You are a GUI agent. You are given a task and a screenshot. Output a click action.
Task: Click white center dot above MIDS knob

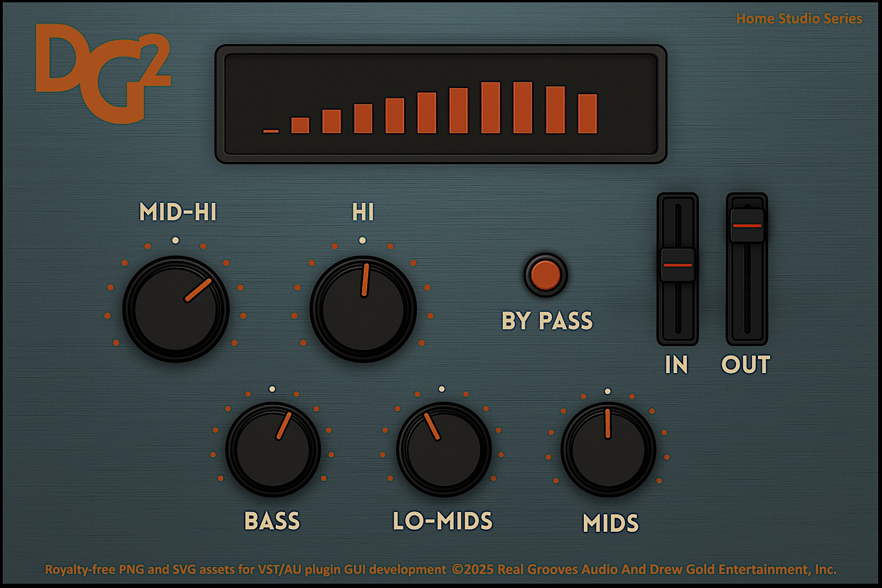607,391
